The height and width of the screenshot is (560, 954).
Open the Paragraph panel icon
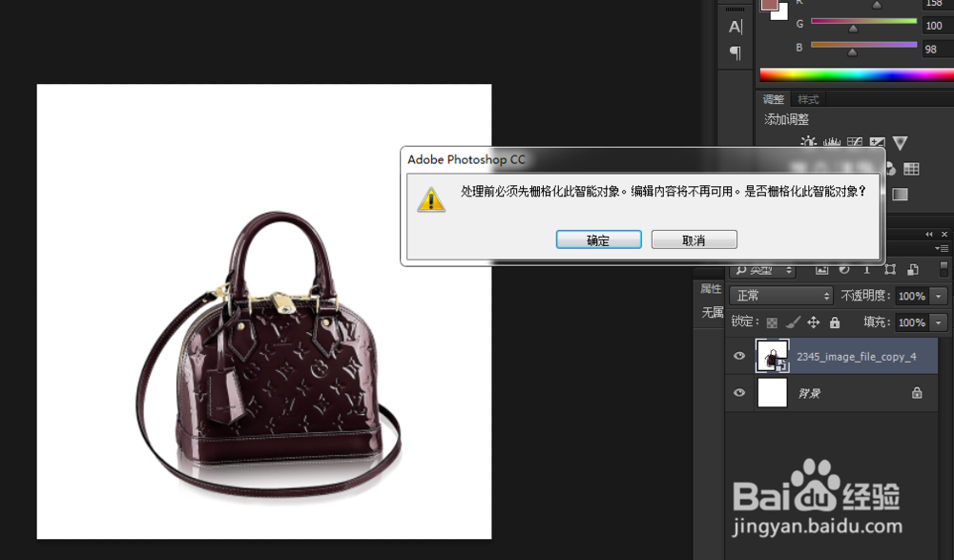click(735, 53)
